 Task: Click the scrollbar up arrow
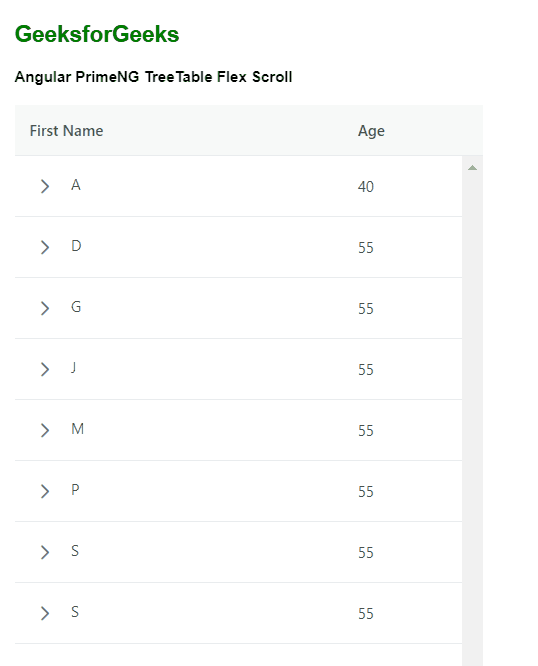coord(472,168)
